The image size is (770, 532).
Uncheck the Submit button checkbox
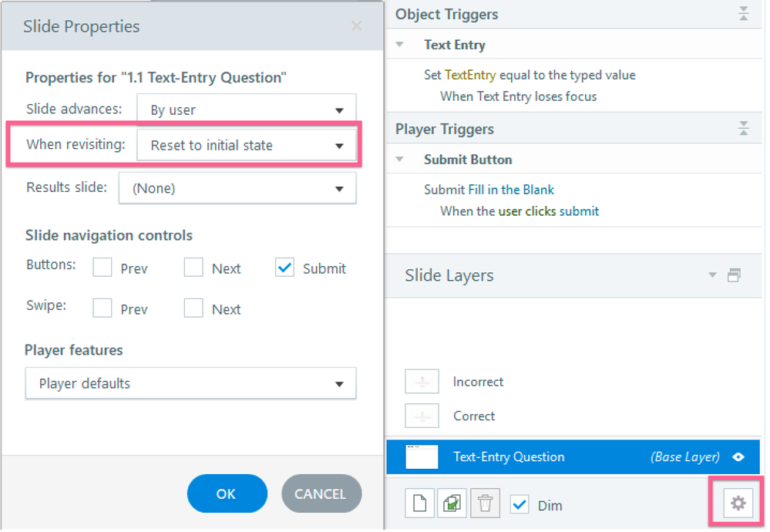pyautogui.click(x=284, y=268)
